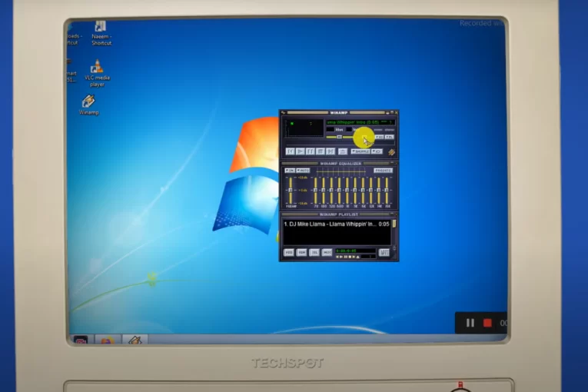Screen dimensions: 588x392
Task: Pause the track in Winamp
Action: pos(310,151)
